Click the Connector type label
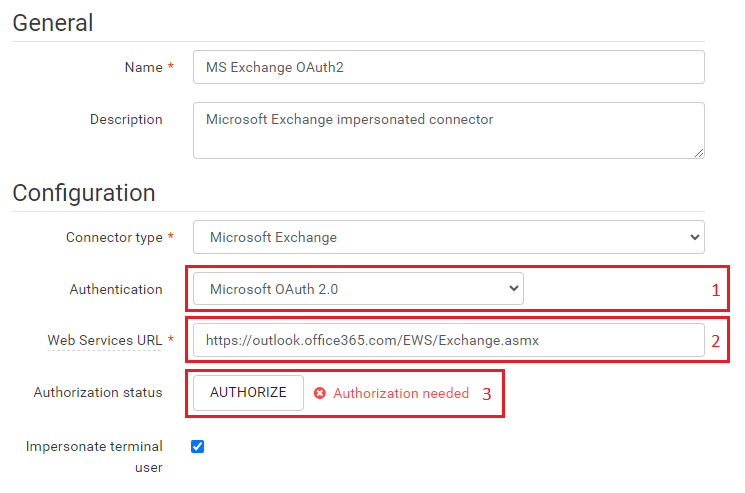 (x=113, y=237)
